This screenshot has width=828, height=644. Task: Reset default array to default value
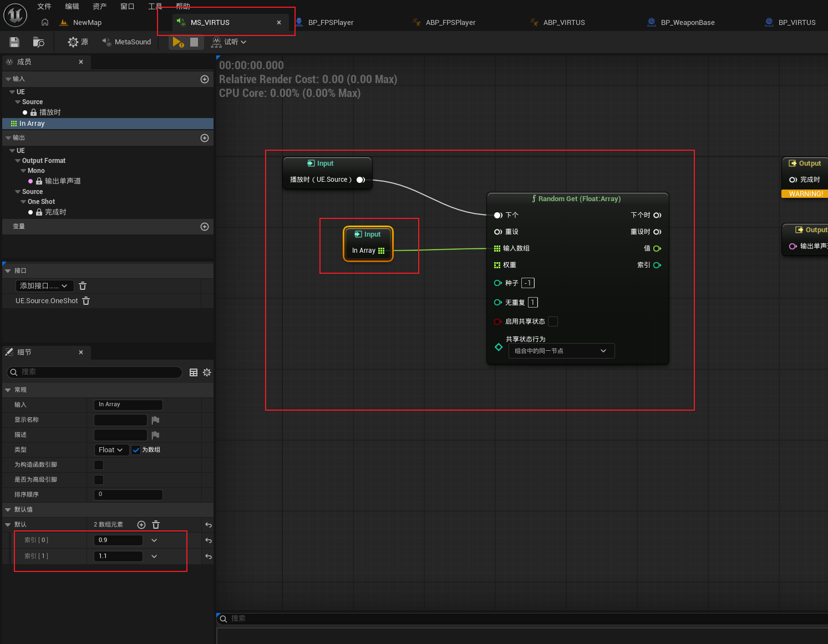(209, 525)
